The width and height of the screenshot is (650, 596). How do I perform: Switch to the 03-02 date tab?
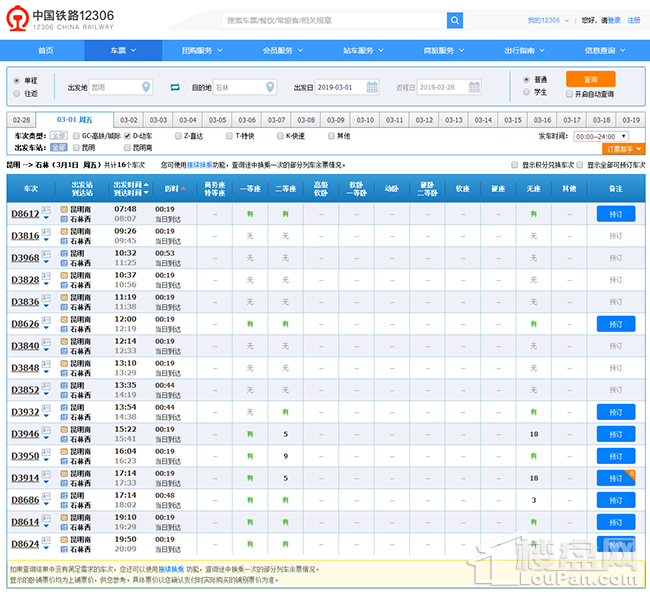pyautogui.click(x=128, y=120)
